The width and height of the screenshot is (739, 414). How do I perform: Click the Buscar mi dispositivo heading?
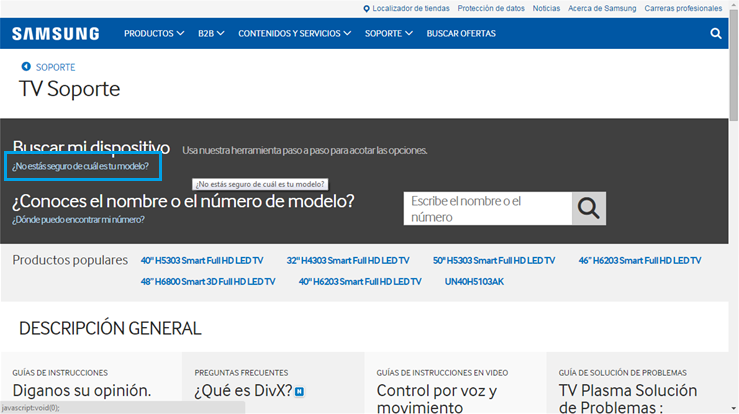tap(91, 147)
